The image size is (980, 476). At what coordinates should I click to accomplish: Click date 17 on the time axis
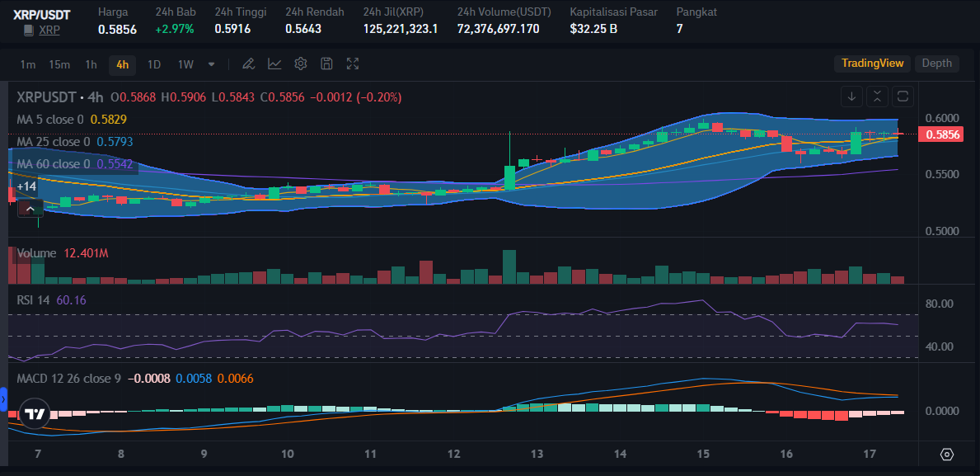click(x=870, y=455)
